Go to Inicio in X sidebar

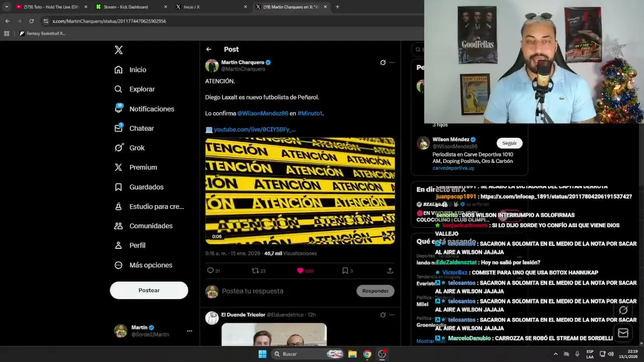(x=131, y=70)
